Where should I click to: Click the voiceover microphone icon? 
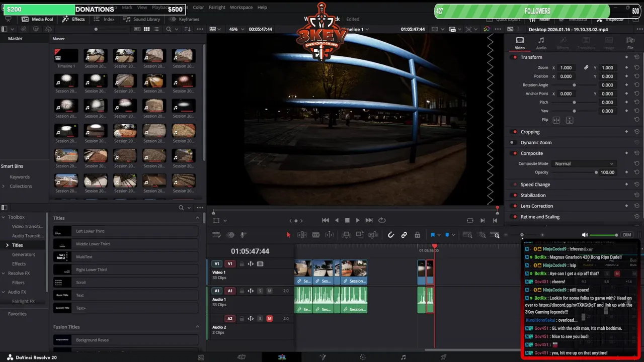pos(243,235)
